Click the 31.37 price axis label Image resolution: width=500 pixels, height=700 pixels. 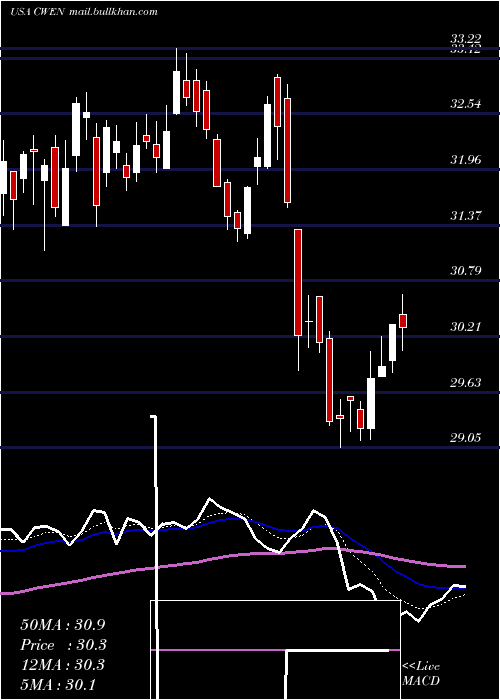[x=466, y=216]
